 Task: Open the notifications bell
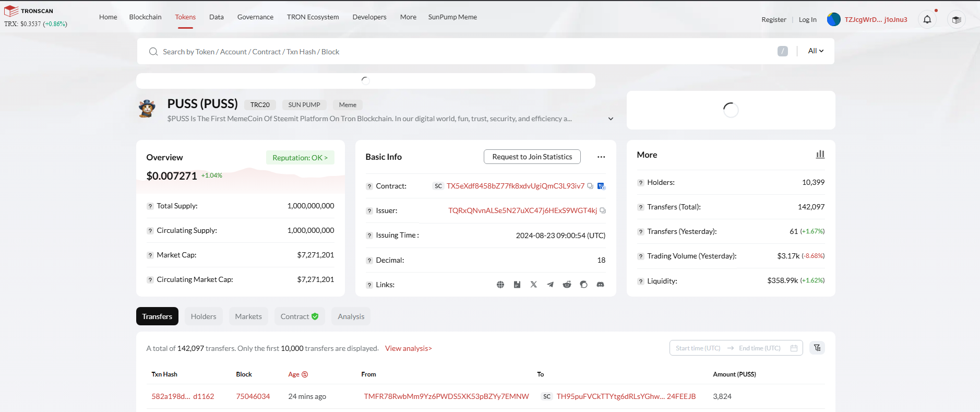tap(927, 19)
